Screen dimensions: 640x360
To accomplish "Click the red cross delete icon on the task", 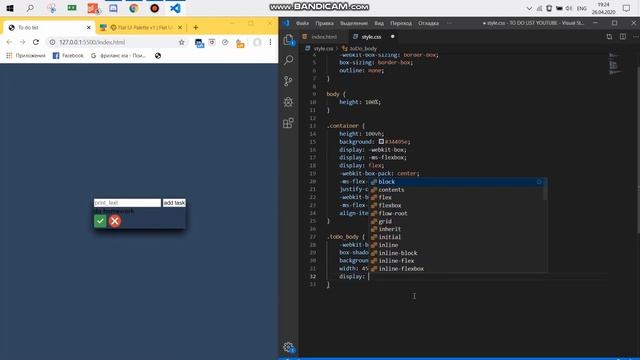I will (x=115, y=221).
